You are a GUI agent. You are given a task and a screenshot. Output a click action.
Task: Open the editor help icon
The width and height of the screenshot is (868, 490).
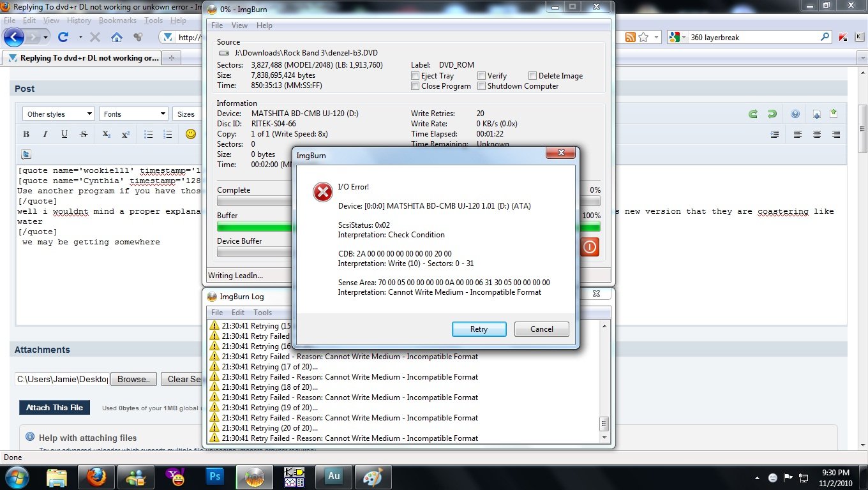[795, 114]
